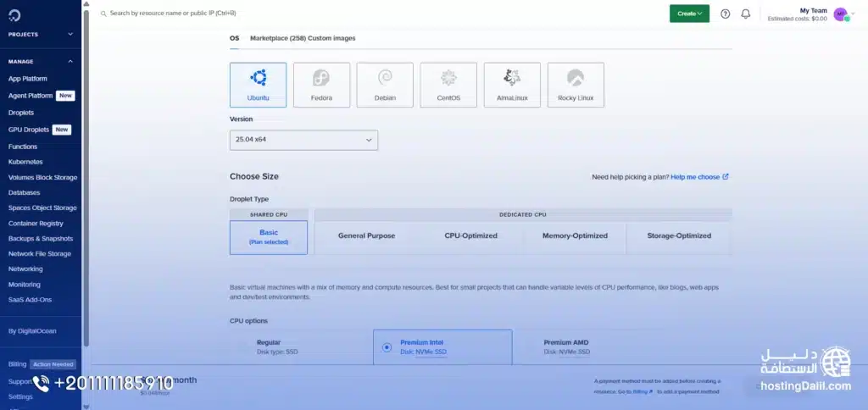Open Container Registry
868x410 pixels.
click(36, 224)
